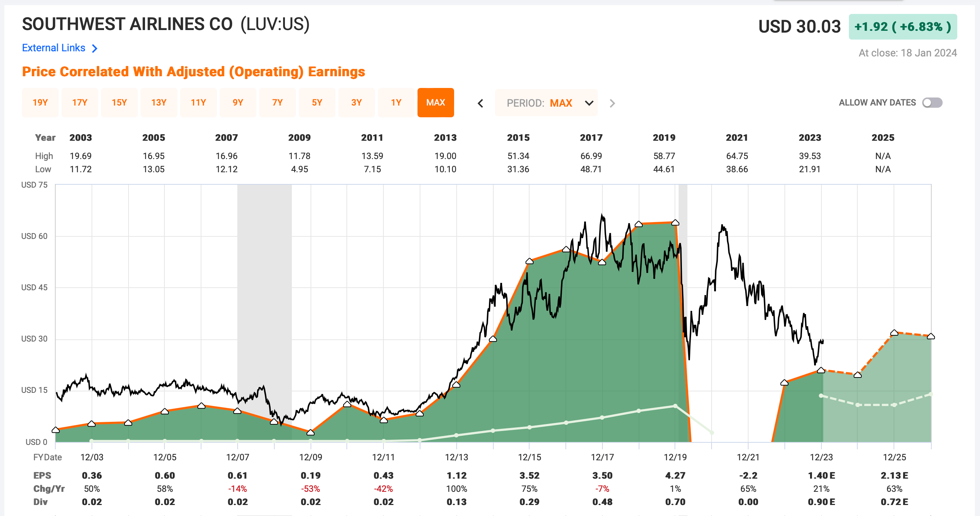Click the EPS value 4.27 for 12/19
Viewport: 980px width, 516px height.
coord(675,476)
